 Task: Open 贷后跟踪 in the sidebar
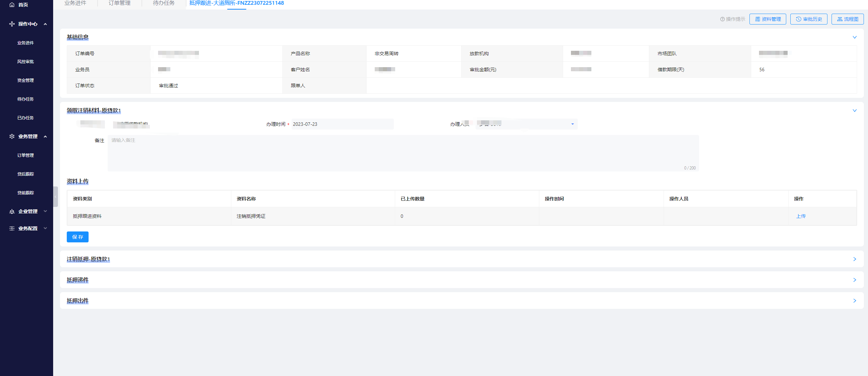click(x=26, y=174)
